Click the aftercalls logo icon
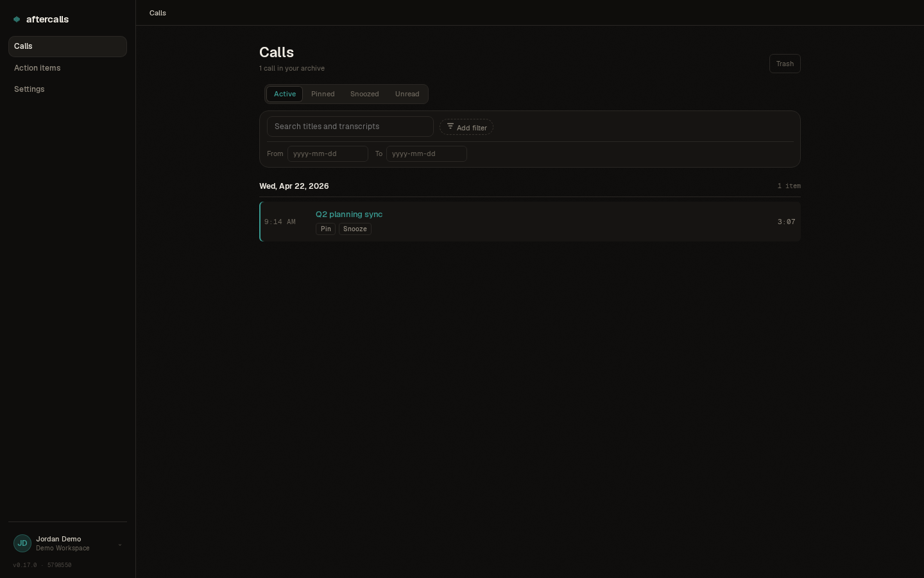This screenshot has width=924, height=578. pyautogui.click(x=17, y=19)
